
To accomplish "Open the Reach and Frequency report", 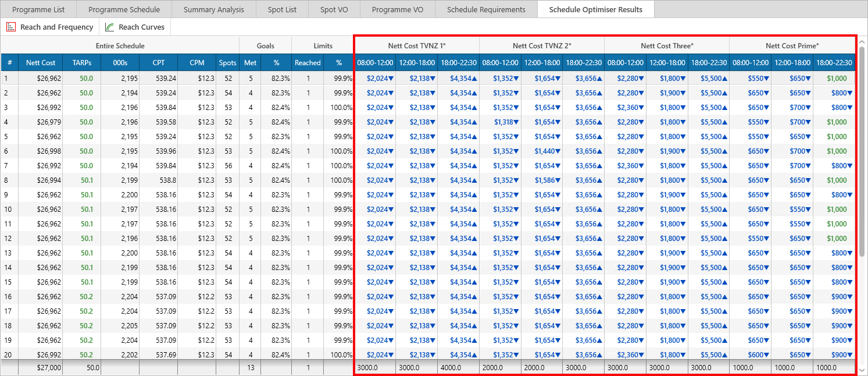I will click(50, 27).
